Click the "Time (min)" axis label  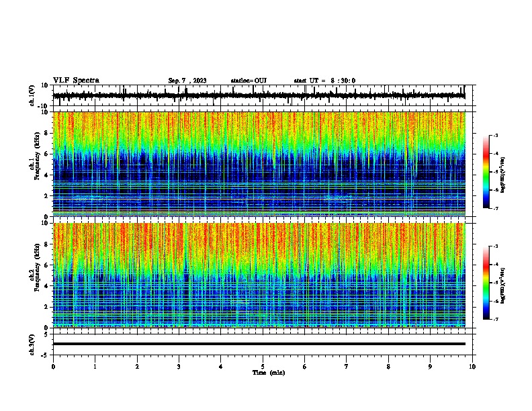click(269, 373)
